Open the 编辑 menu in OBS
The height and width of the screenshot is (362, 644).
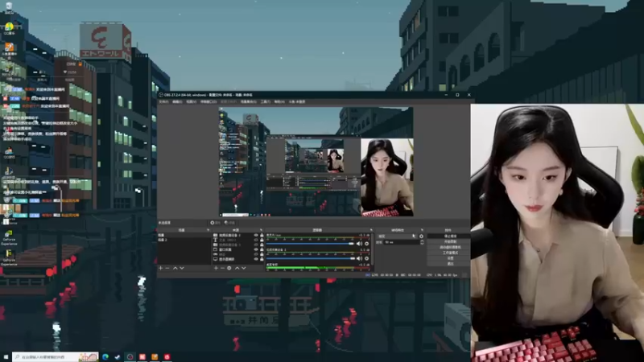177,102
